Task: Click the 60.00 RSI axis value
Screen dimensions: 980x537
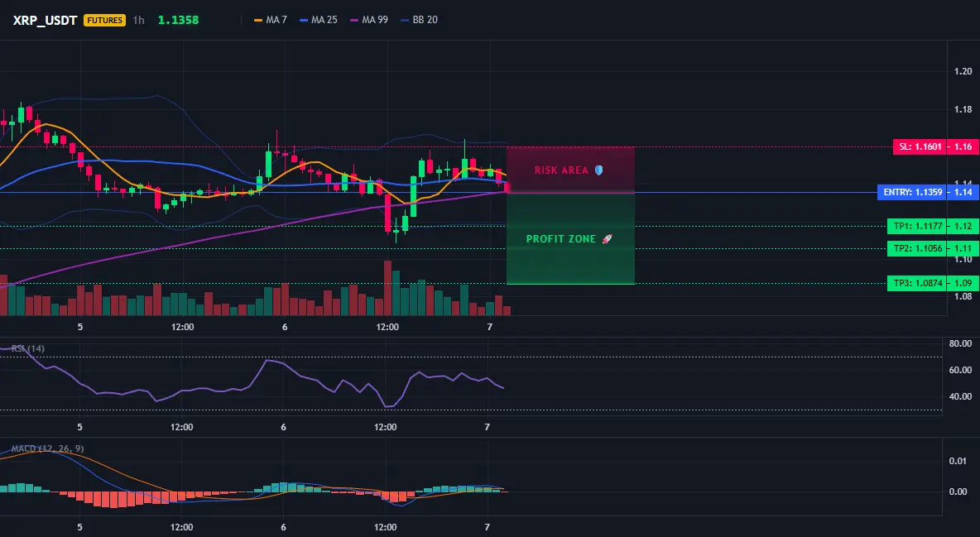Action: coord(960,370)
